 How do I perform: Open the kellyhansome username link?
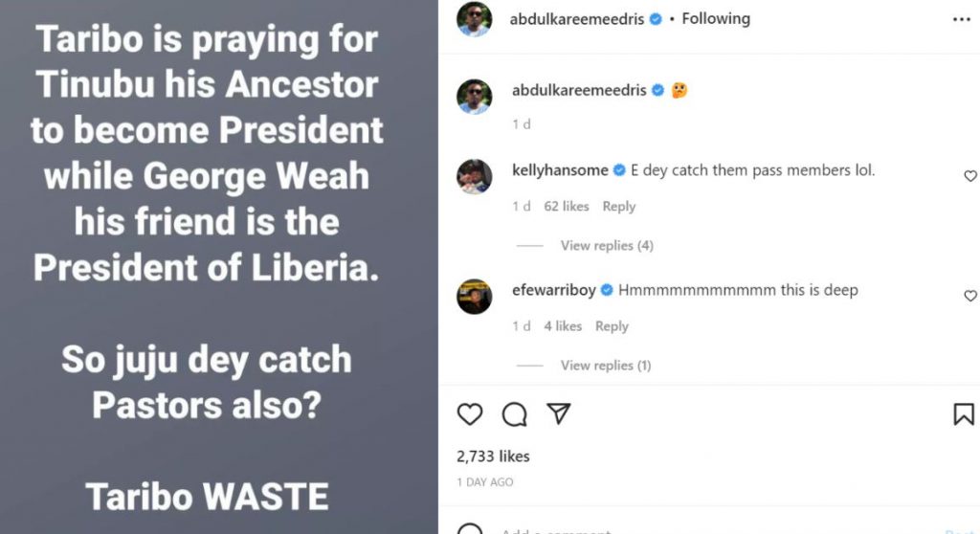[x=560, y=170]
